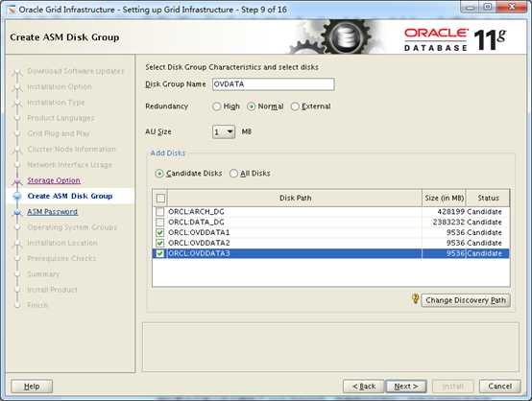The image size is (532, 401).
Task: Open the Storage Option step link
Action: point(54,180)
